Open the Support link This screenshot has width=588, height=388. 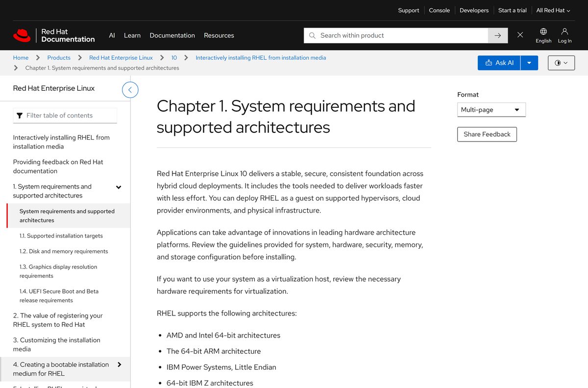pos(409,10)
